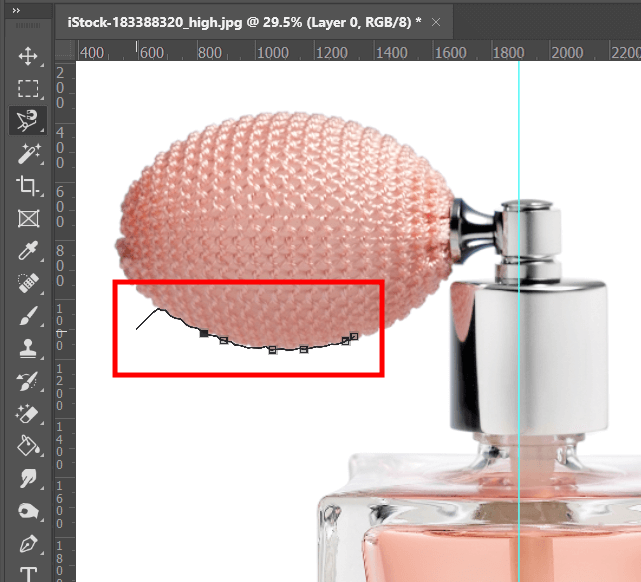
Task: Select the Burn tool
Action: [x=28, y=511]
